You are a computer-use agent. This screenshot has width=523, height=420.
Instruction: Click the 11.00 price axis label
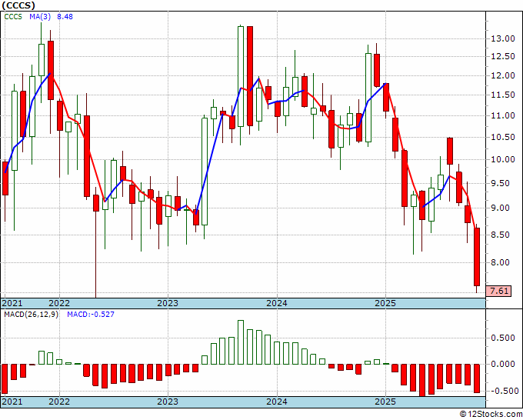[503, 115]
